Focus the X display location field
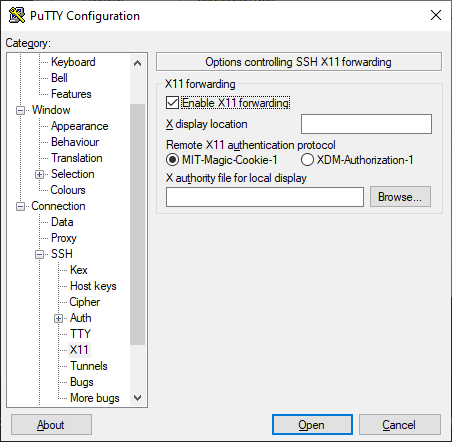Screen dimensions: 452x442 click(366, 124)
